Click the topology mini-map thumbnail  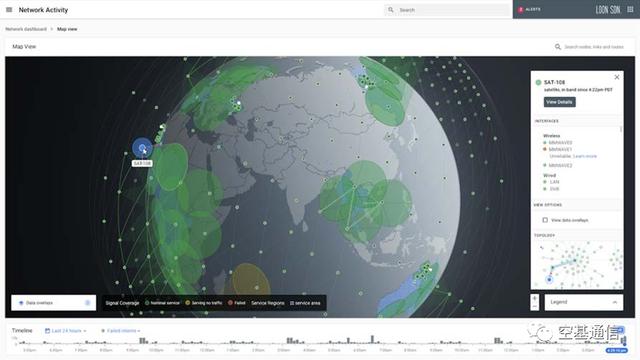[x=577, y=264]
